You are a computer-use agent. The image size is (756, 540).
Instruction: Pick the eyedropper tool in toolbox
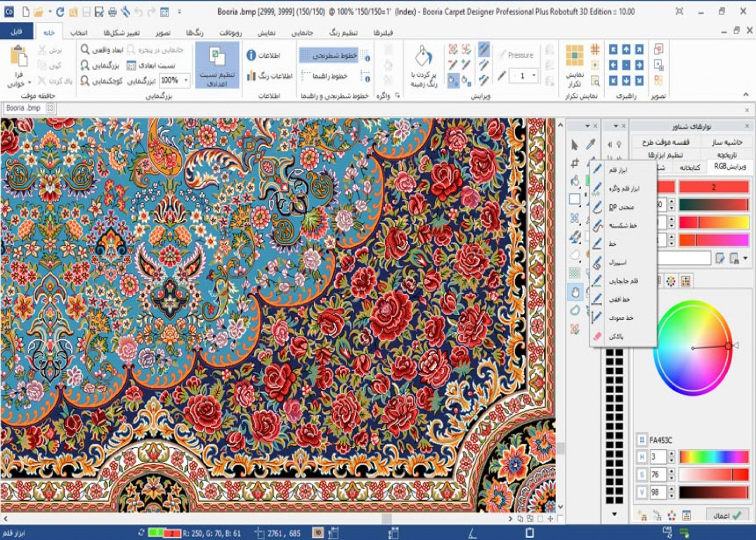[591, 144]
